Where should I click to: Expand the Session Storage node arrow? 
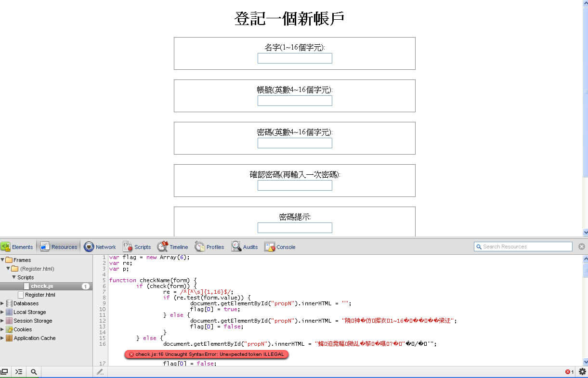click(x=2, y=321)
